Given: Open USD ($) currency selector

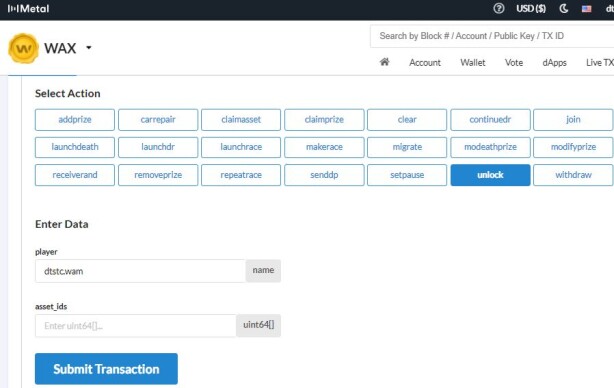Looking at the screenshot, I should [531, 8].
